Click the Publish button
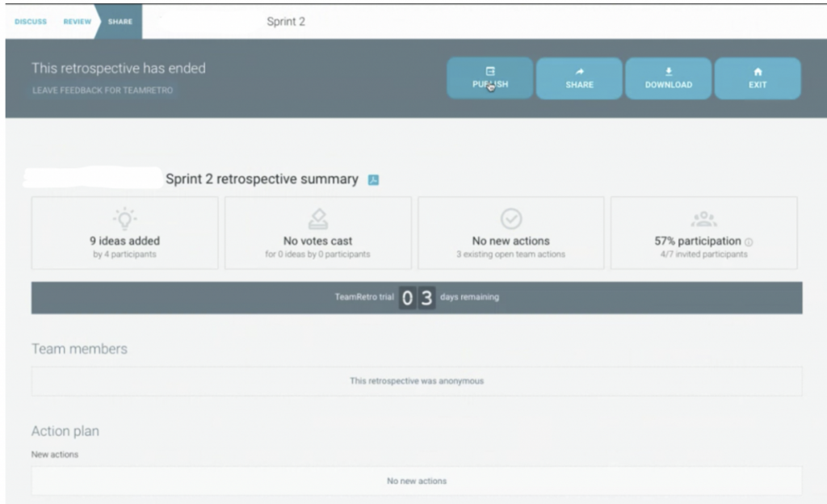The image size is (827, 504). (x=490, y=78)
